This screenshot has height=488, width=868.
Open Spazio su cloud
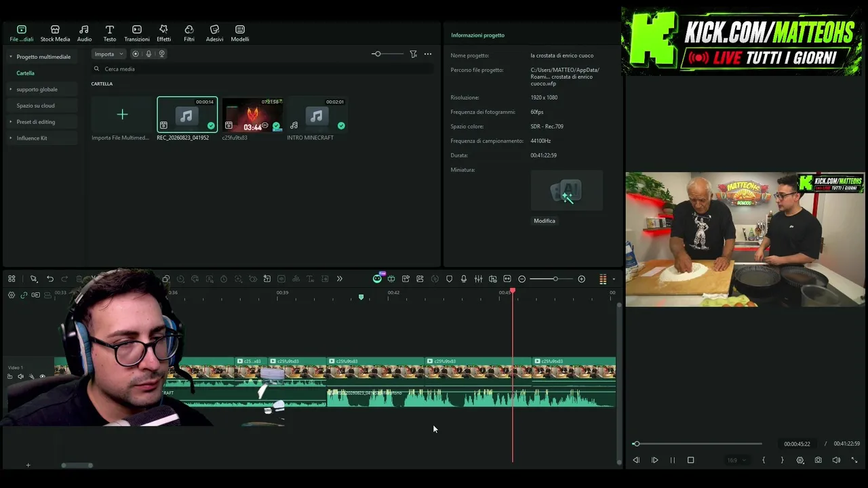pyautogui.click(x=35, y=106)
